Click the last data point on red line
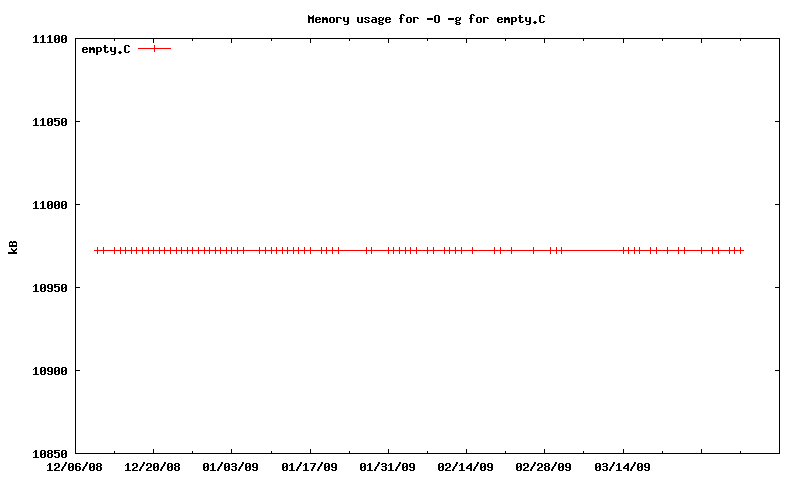Screen dimensions: 800x480 [741, 250]
